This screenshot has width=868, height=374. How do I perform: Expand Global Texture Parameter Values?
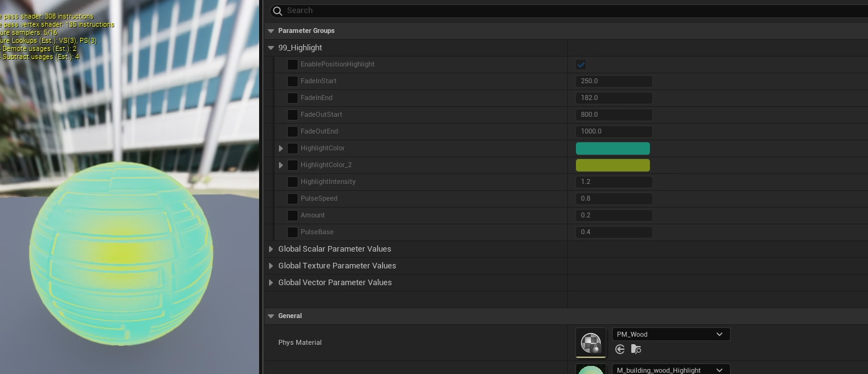271,266
